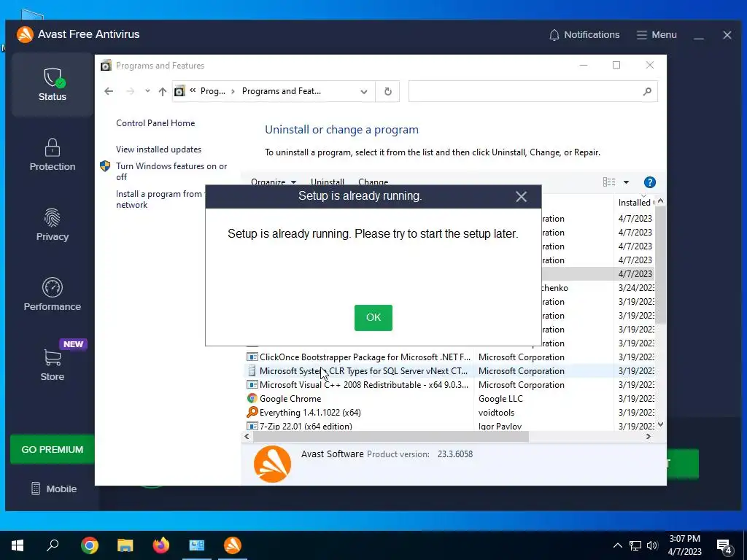Click the right arrow of horizontal scrollbar
747x560 pixels.
tap(648, 436)
